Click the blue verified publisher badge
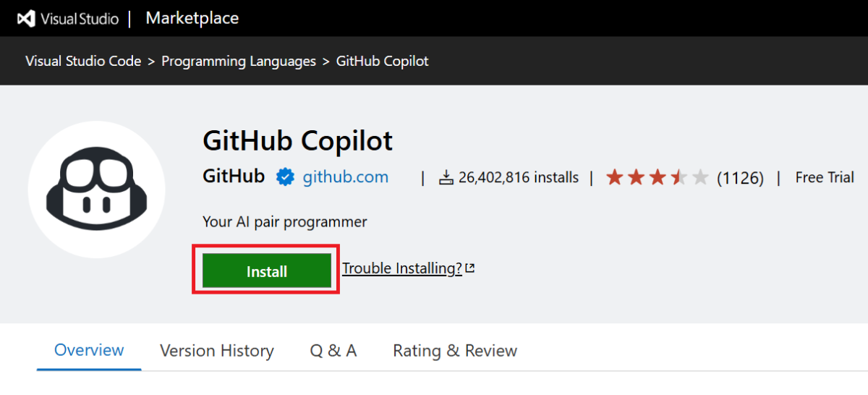 click(286, 177)
